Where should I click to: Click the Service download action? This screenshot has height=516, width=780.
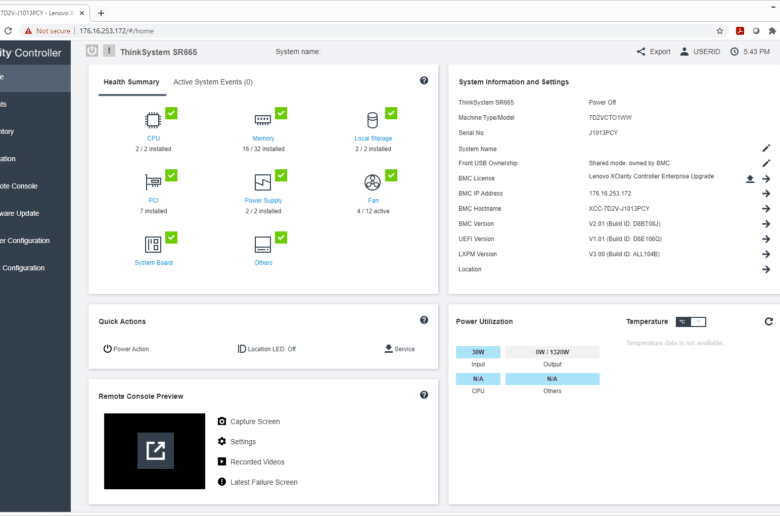pos(399,349)
